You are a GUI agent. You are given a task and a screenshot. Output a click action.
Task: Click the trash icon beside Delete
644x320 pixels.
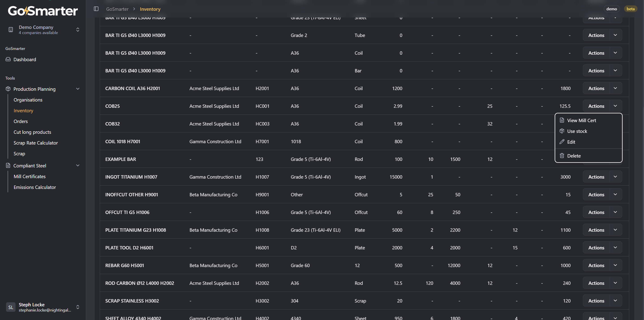(562, 156)
